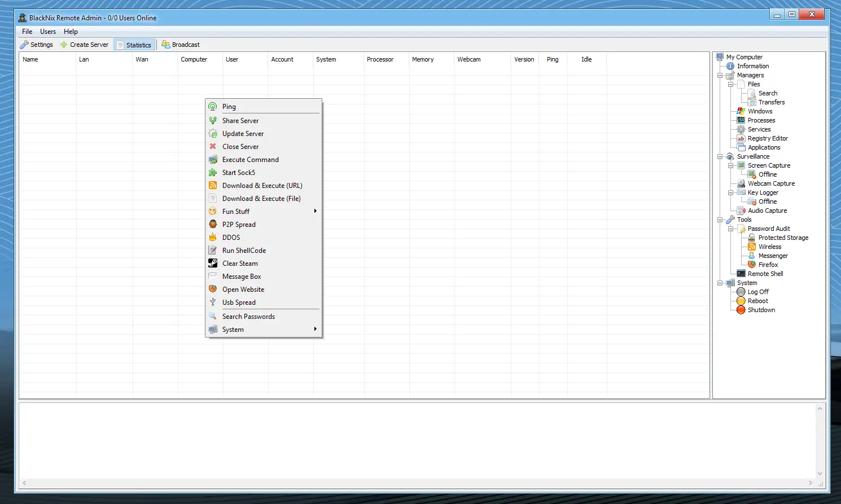Choose Execute Command from the context menu
The image size is (841, 504).
tap(250, 159)
